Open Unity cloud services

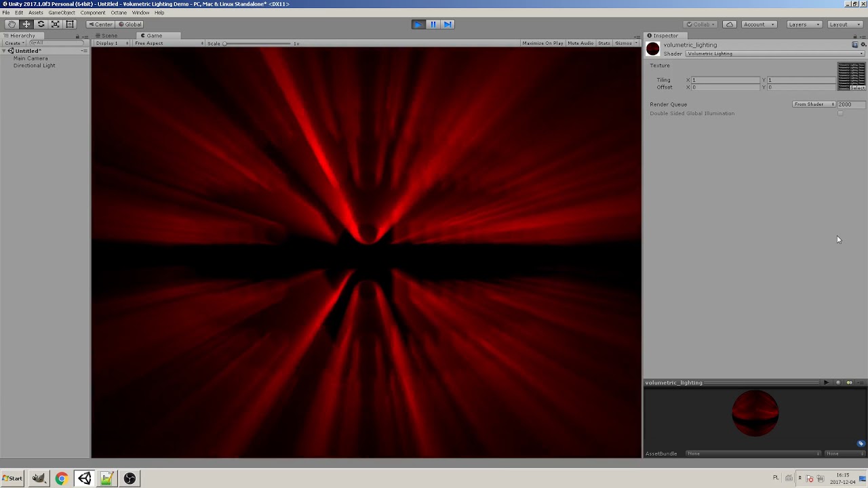pos(730,24)
